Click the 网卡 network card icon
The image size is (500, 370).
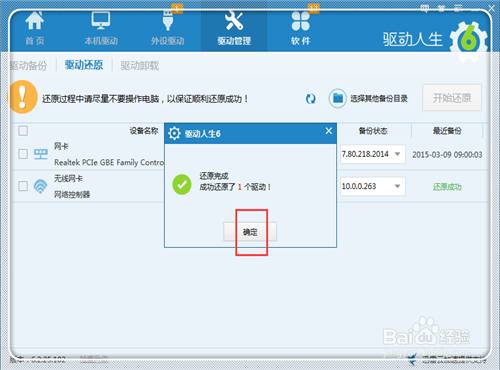41,154
